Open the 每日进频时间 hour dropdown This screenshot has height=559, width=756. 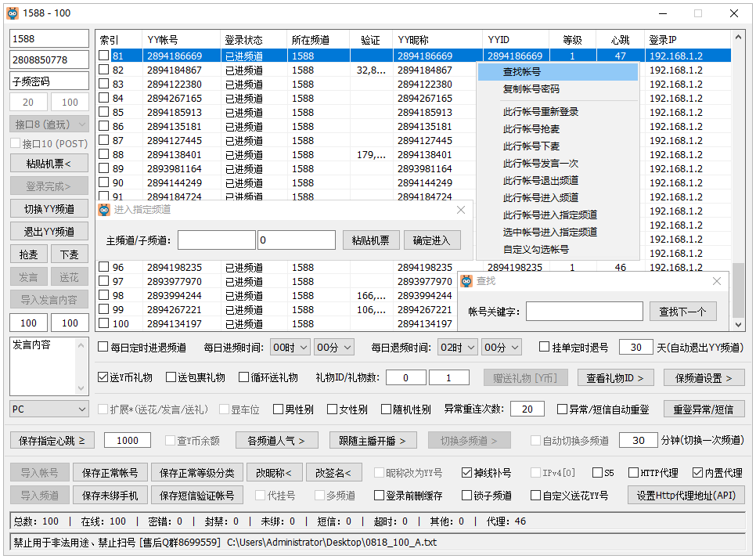pos(290,348)
